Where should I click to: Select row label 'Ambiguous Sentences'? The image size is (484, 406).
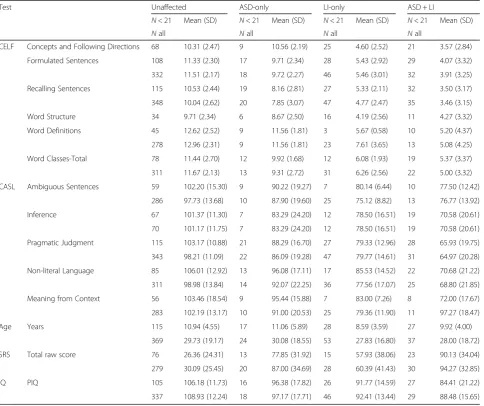point(63,187)
